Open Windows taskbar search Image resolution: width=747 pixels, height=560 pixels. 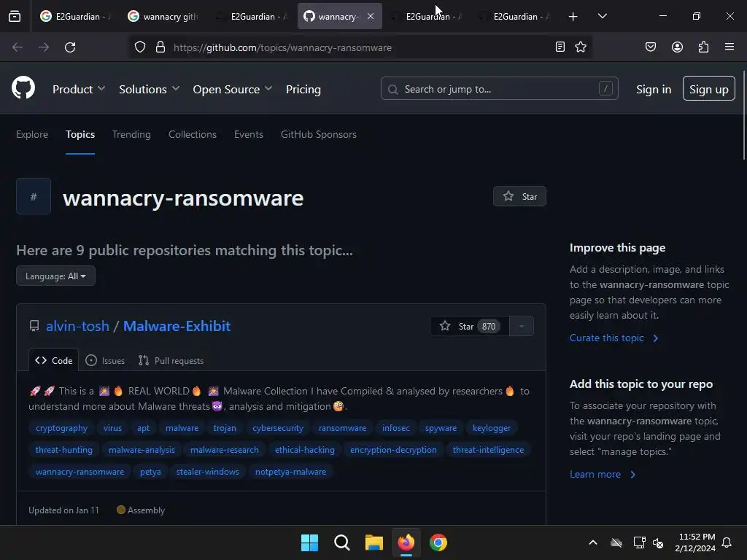[x=341, y=542]
